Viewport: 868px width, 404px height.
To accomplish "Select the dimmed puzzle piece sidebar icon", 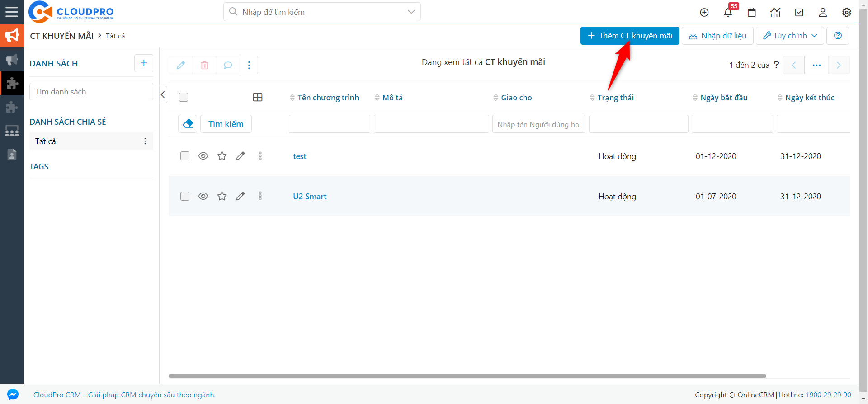I will [x=12, y=107].
